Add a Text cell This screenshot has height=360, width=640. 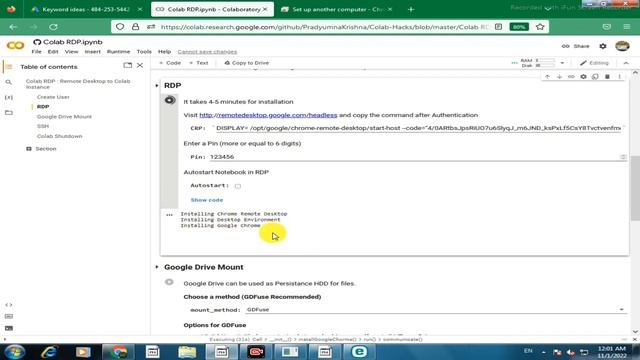point(198,63)
